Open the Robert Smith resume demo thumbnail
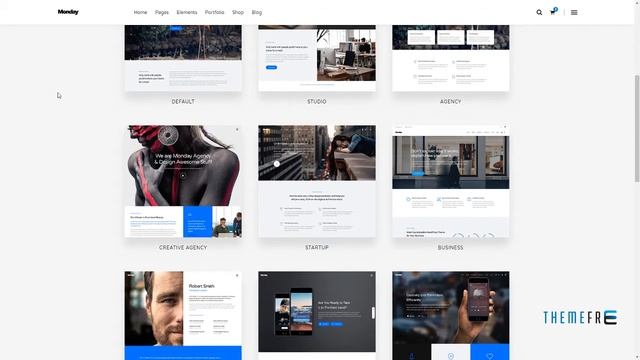Viewport: 640px width, 360px height. 183,316
